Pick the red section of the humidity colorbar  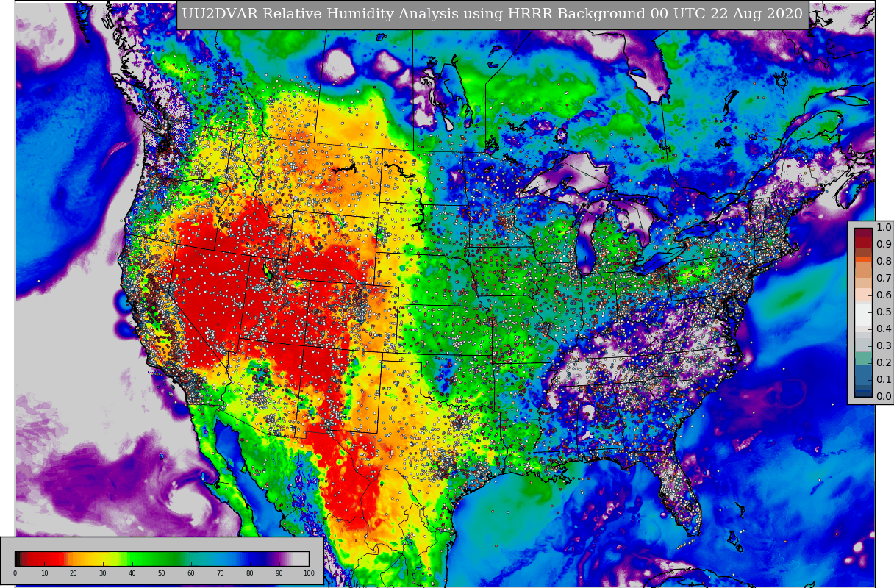coord(44,559)
